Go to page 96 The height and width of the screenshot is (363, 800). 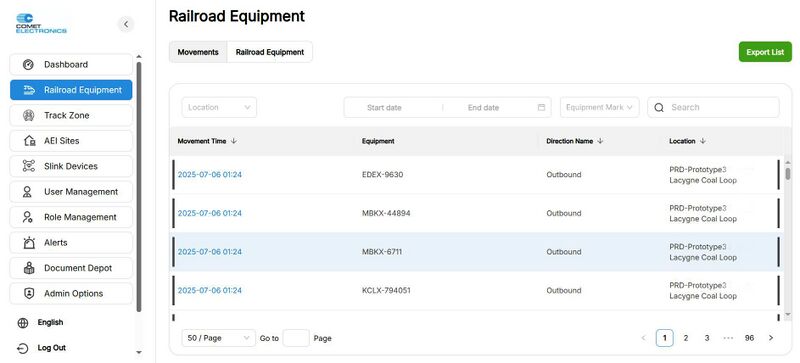pos(749,338)
